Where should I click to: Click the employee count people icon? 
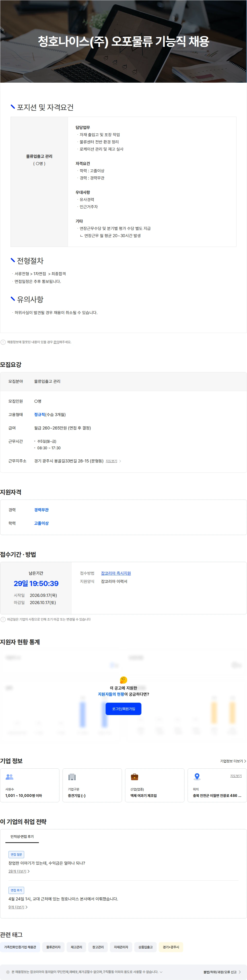click(10, 777)
